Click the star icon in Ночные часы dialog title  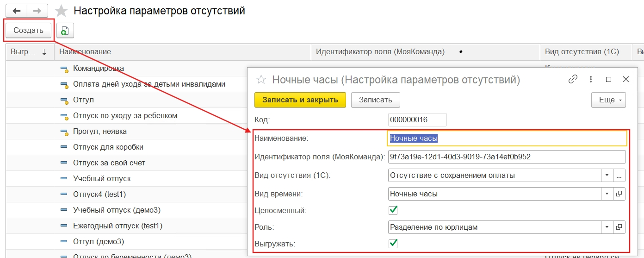pyautogui.click(x=261, y=80)
